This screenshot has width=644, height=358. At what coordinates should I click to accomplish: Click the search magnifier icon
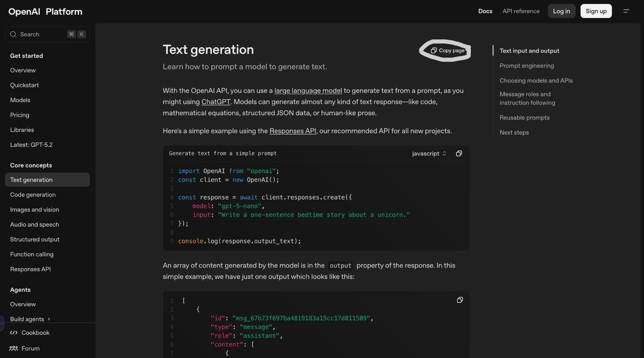[x=14, y=34]
